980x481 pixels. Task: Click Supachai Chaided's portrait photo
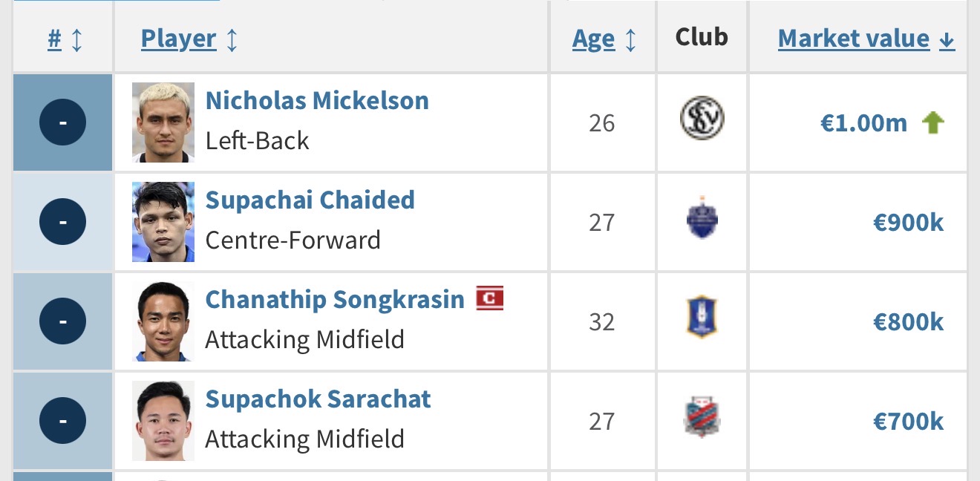[163, 222]
